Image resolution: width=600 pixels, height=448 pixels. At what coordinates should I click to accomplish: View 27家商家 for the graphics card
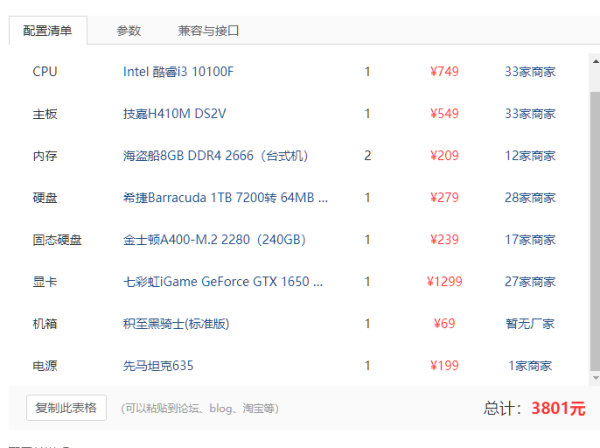(530, 282)
